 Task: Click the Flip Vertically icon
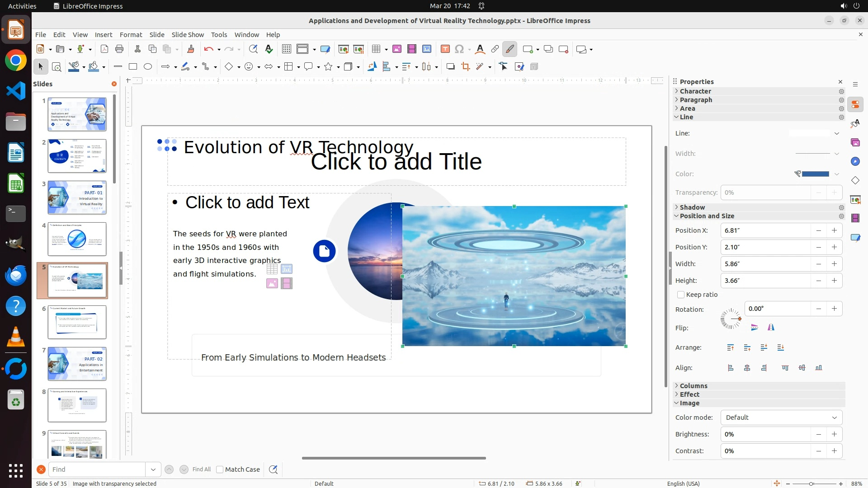(755, 328)
